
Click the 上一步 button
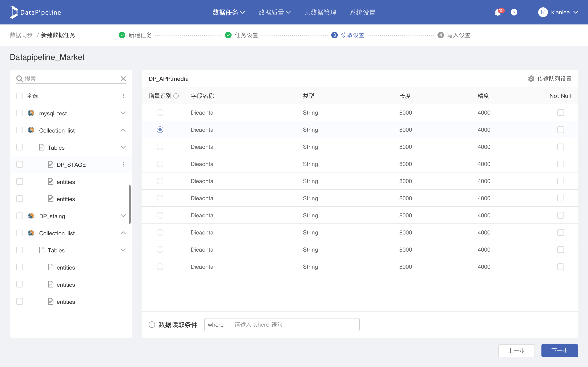pos(516,350)
